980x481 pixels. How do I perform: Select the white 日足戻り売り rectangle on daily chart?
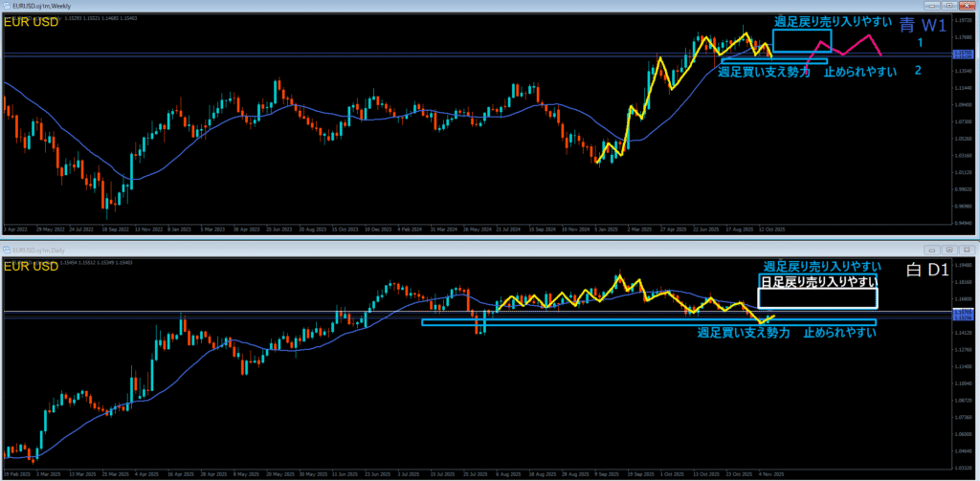point(817,298)
